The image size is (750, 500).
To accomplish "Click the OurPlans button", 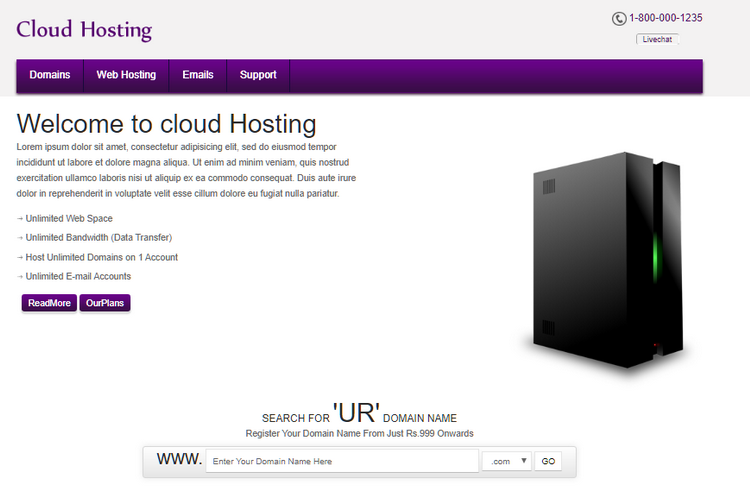I will (105, 303).
